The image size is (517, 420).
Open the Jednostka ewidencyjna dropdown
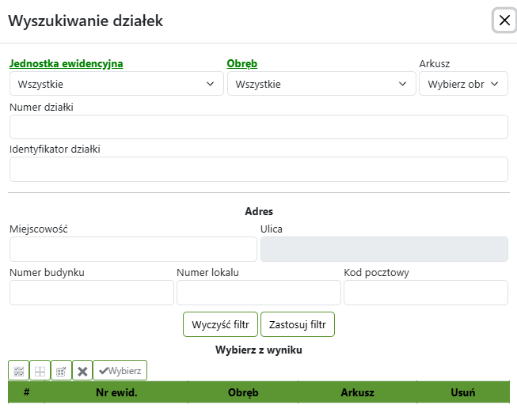(x=116, y=84)
